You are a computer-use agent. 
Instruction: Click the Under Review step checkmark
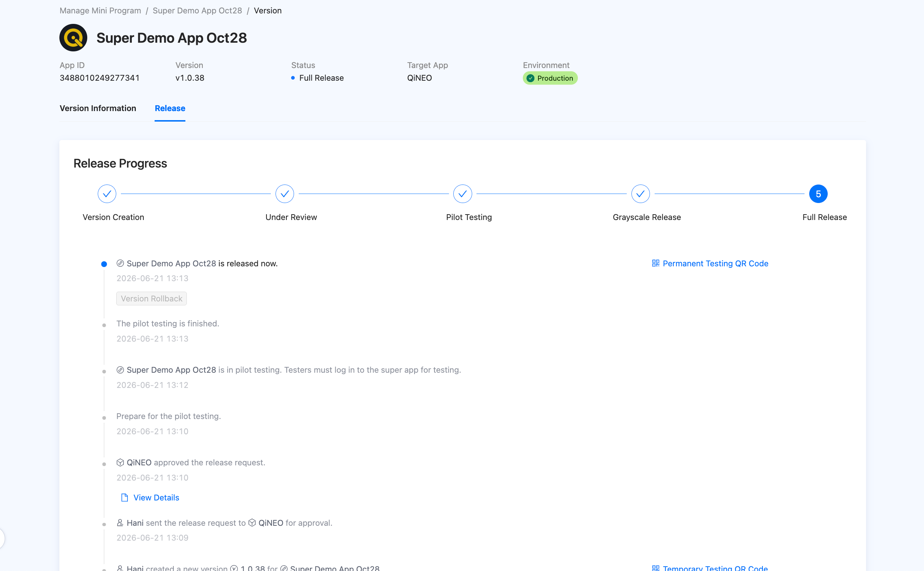[285, 194]
